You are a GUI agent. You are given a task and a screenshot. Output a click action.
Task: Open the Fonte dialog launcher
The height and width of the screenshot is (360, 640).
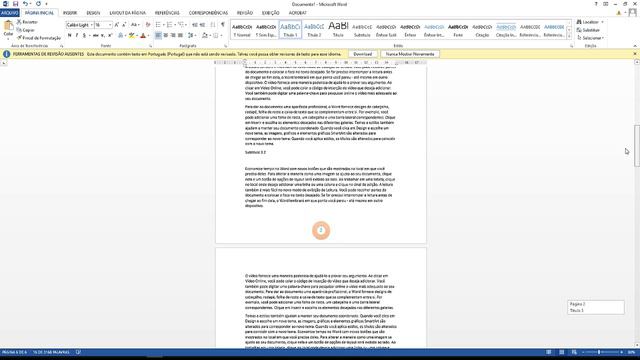[151, 46]
